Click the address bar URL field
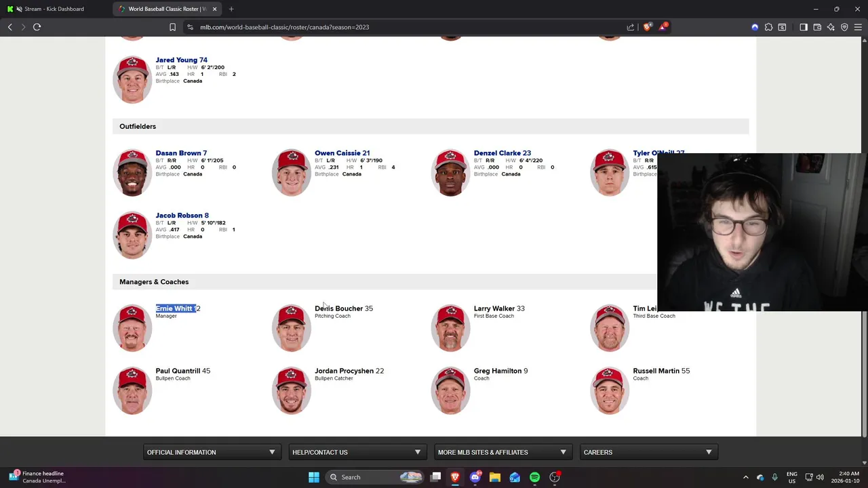The image size is (868, 488). (x=407, y=27)
